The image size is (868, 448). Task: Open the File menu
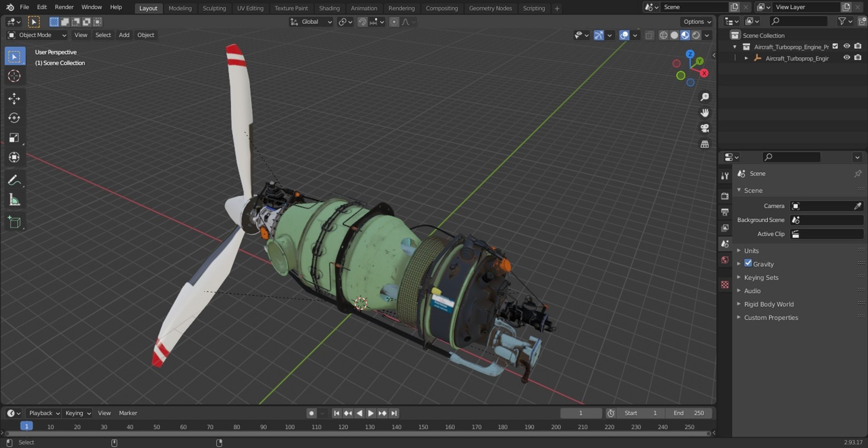click(24, 7)
